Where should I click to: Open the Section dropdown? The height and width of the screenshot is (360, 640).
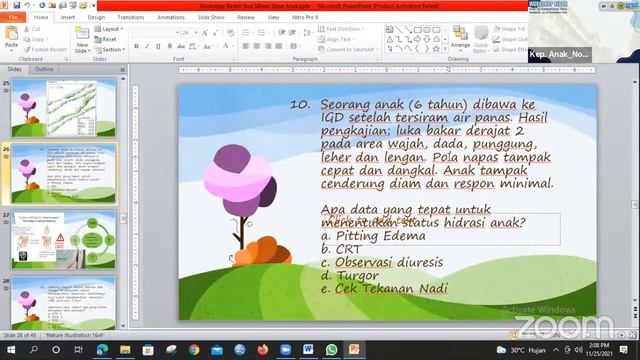tap(109, 49)
